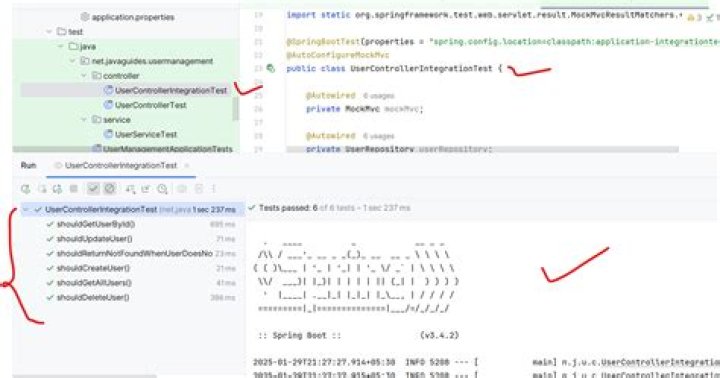Click the UserControllerTest class icon in project tree
This screenshot has width=720, height=378.
click(x=108, y=105)
